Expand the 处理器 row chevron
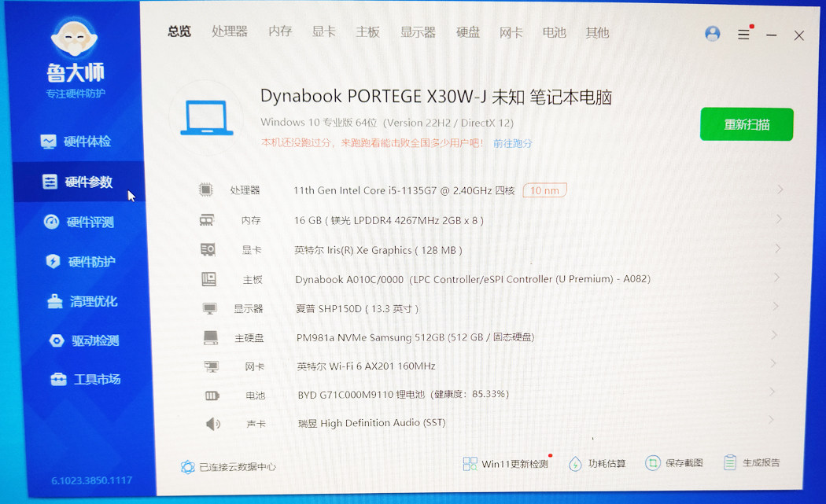This screenshot has height=504, width=826. coord(780,189)
